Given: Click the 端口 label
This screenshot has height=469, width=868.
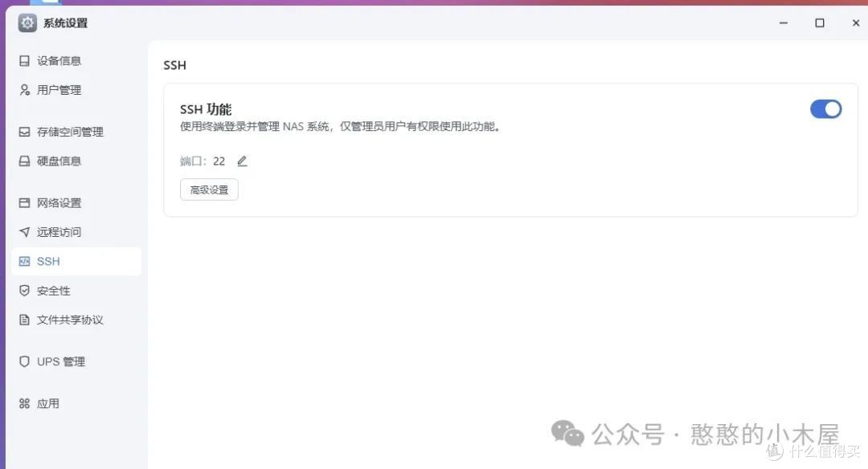Looking at the screenshot, I should (193, 161).
